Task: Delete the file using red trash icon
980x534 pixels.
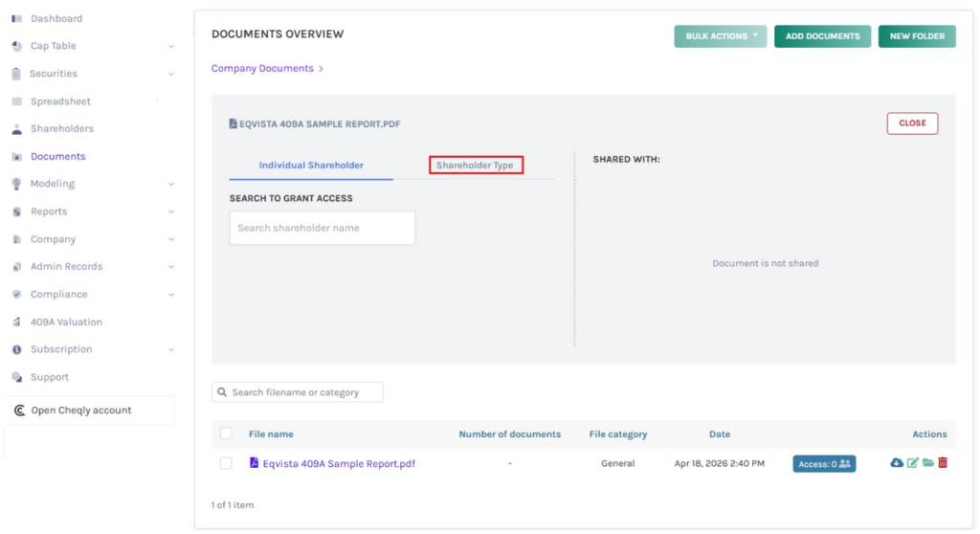Action: 943,463
